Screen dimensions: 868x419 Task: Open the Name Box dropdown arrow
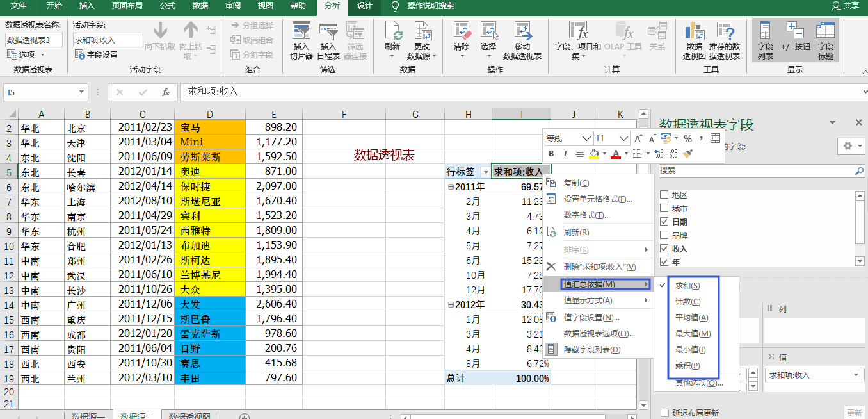point(81,92)
